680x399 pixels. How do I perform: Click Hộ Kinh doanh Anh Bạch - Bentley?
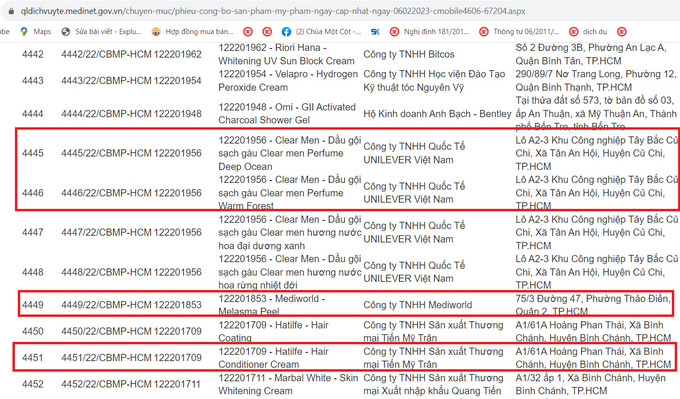point(437,114)
